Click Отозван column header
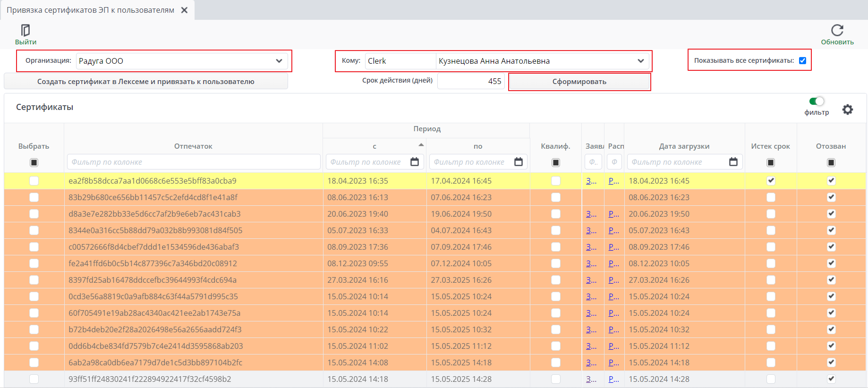868x388 pixels. [831, 146]
